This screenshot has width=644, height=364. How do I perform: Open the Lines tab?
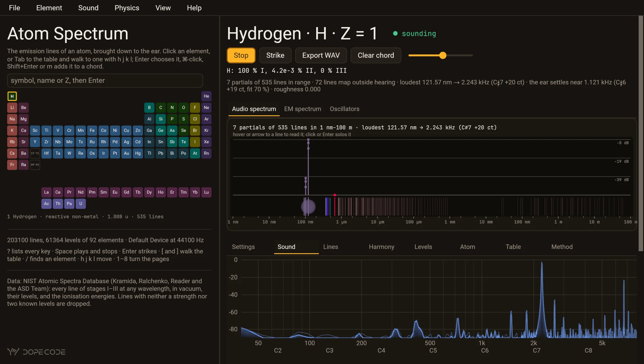tap(331, 247)
